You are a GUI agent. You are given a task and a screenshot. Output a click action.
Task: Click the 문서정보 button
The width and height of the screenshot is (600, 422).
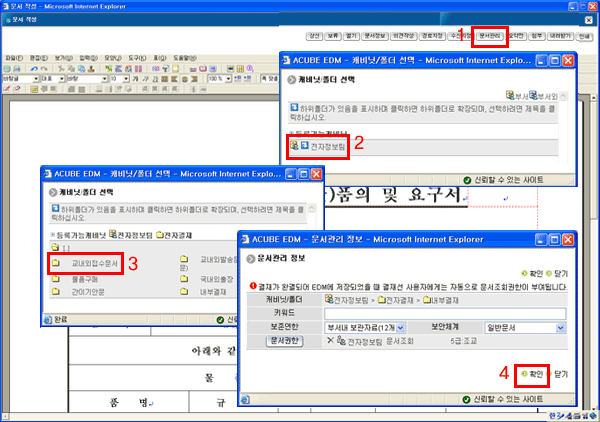[375, 36]
